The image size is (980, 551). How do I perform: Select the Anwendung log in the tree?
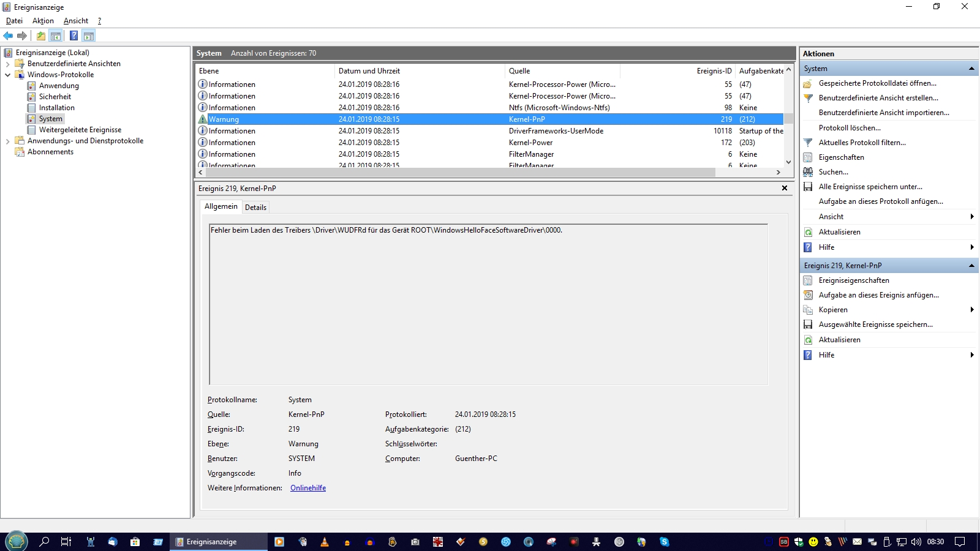[x=59, y=86]
